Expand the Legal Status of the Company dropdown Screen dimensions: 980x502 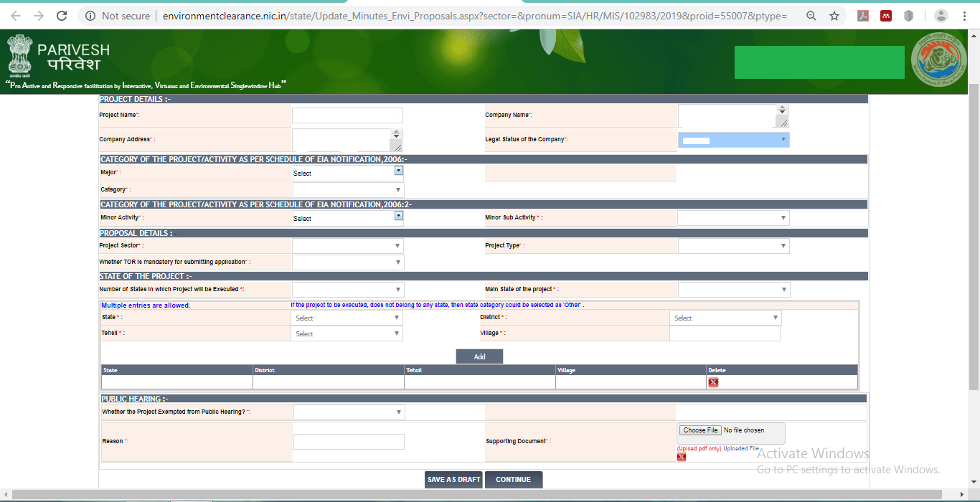(x=783, y=139)
